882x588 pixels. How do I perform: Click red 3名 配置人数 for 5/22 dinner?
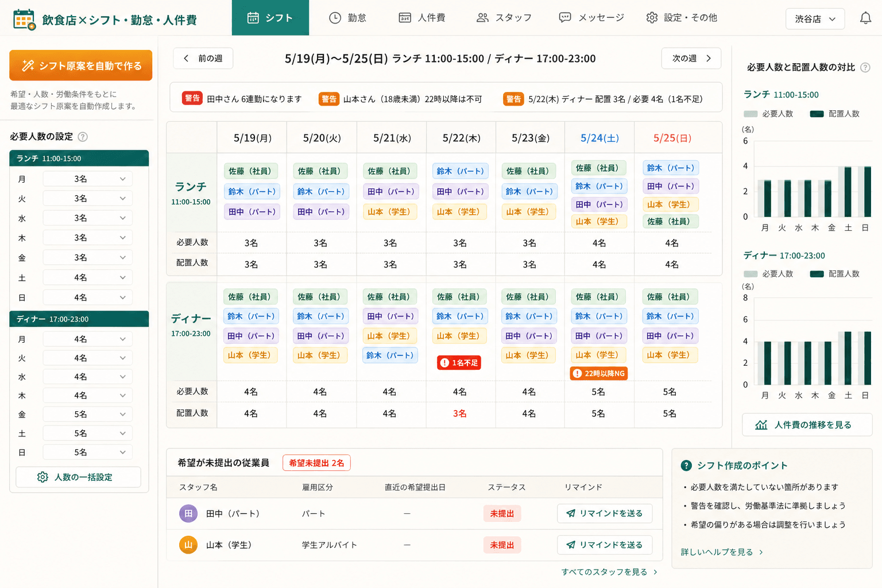tap(459, 413)
